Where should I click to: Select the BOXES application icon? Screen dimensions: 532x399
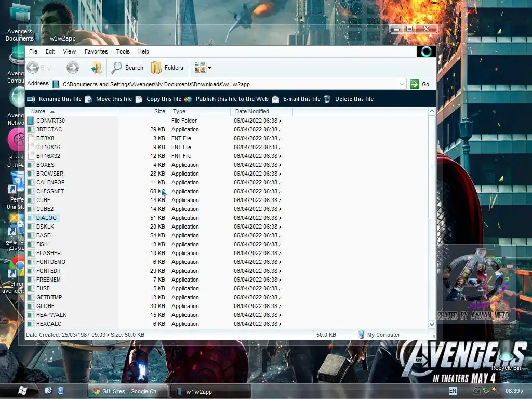click(x=31, y=165)
